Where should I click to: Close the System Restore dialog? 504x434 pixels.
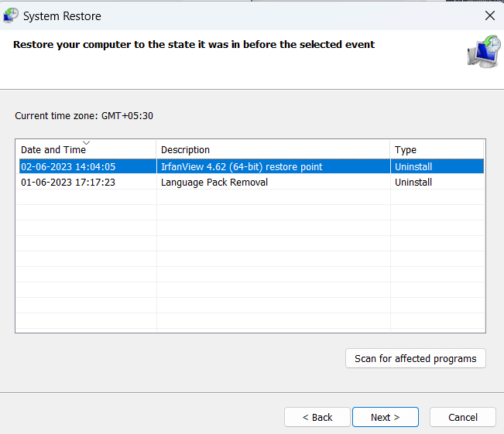490,15
